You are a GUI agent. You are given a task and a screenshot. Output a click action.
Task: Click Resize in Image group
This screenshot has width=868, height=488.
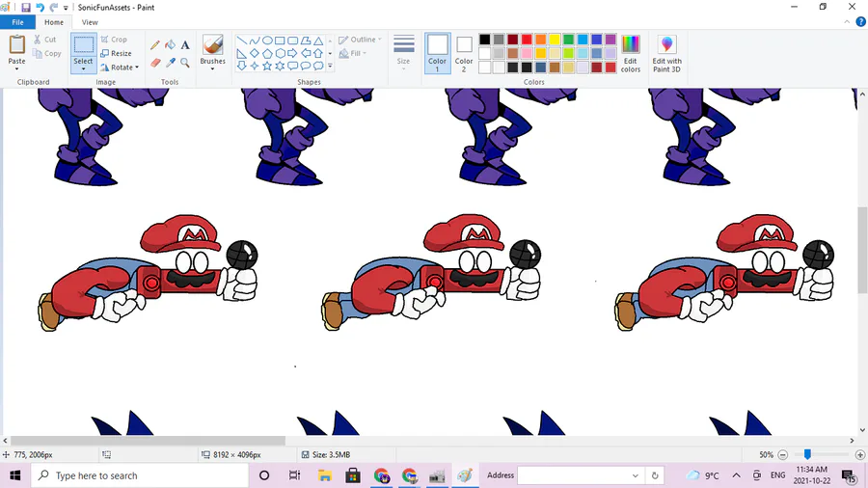[x=117, y=54]
